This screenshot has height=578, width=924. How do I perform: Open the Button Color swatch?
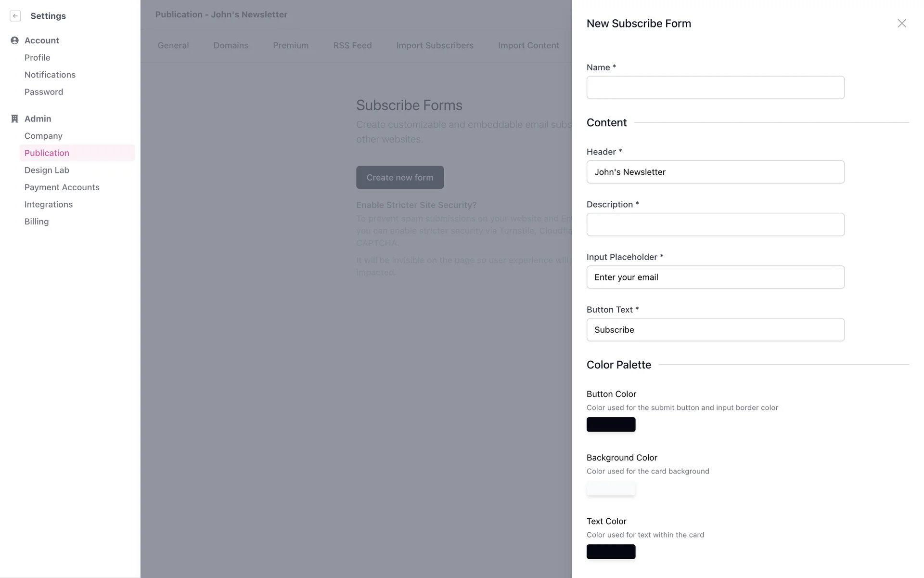tap(611, 424)
